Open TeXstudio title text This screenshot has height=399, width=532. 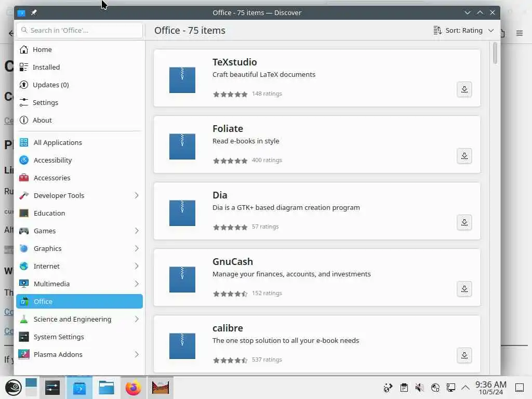point(234,62)
